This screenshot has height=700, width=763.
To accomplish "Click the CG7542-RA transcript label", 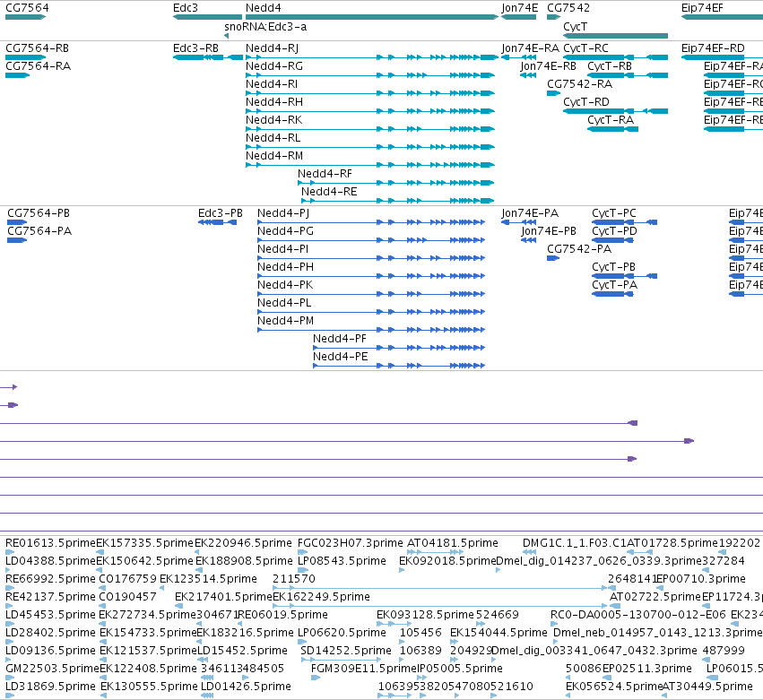I will coord(579,84).
